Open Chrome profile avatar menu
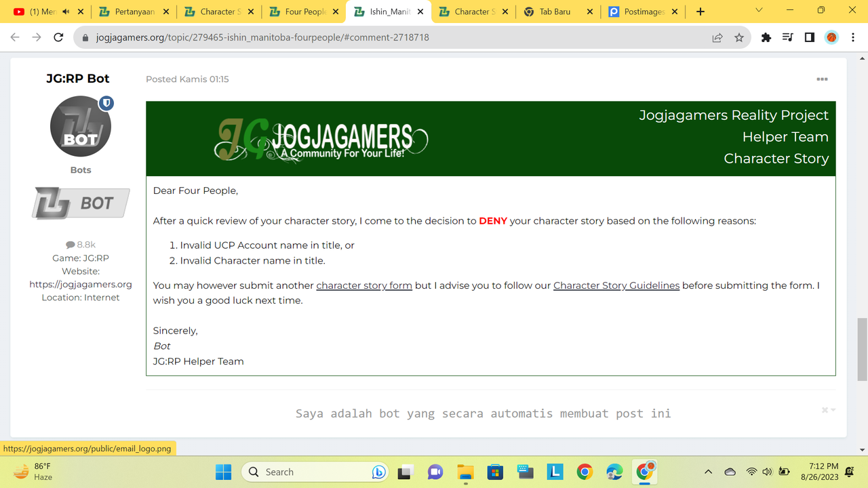Screen dimensions: 868x488 point(831,38)
